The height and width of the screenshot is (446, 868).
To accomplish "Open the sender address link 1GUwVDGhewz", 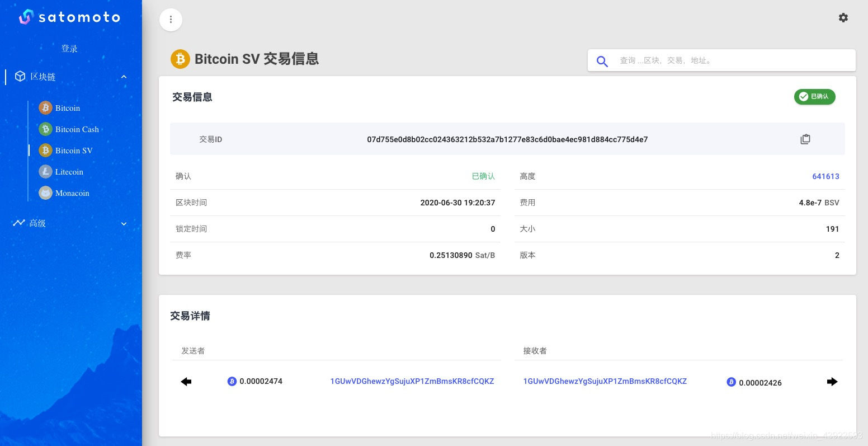I will coord(412,381).
